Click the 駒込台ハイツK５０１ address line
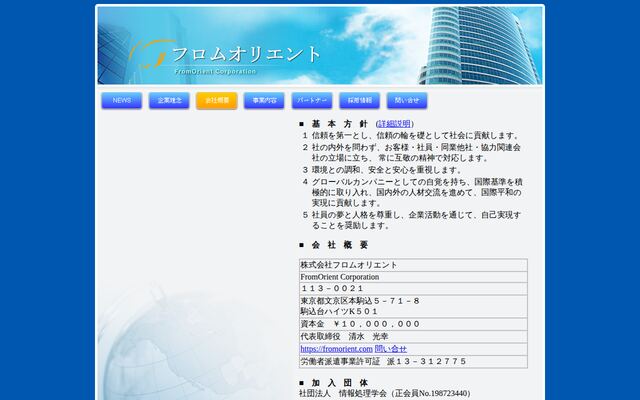 click(340, 311)
